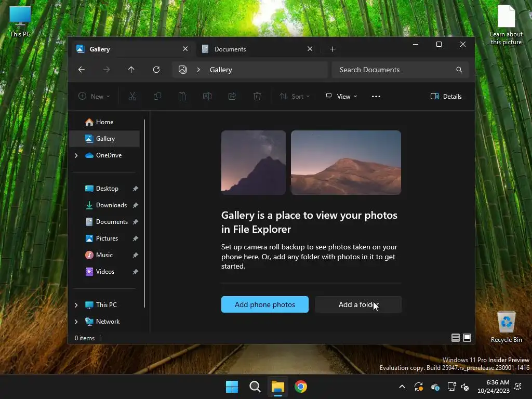This screenshot has height=399, width=532.
Task: Open Google Chrome from the taskbar
Action: [x=301, y=387]
